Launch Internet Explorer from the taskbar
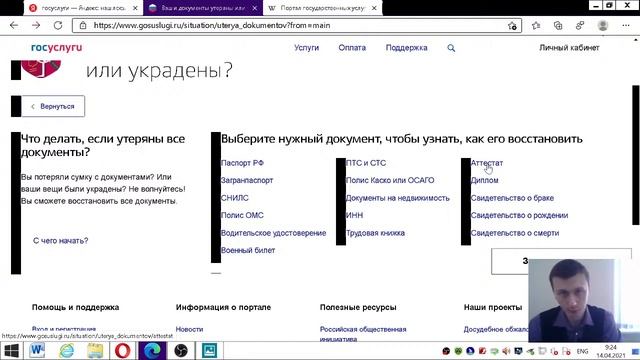This screenshot has height=360, width=640. 67,351
